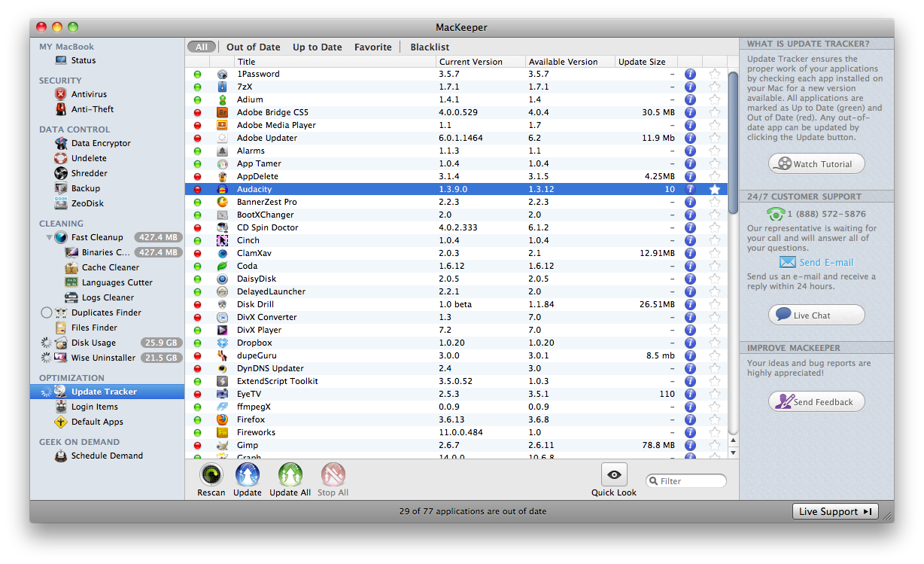Sort by Update Size column header
Screen dimensions: 924x564
tap(646, 62)
